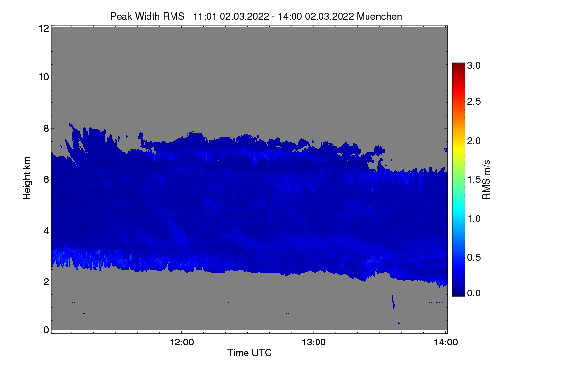This screenshot has width=588, height=392.
Task: Click the Time UTC axis title
Action: [249, 353]
